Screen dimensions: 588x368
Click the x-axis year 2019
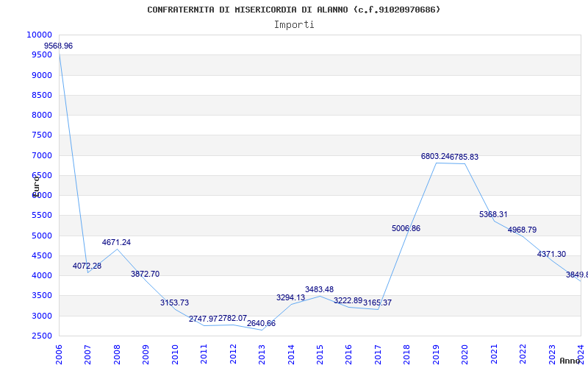[437, 354]
